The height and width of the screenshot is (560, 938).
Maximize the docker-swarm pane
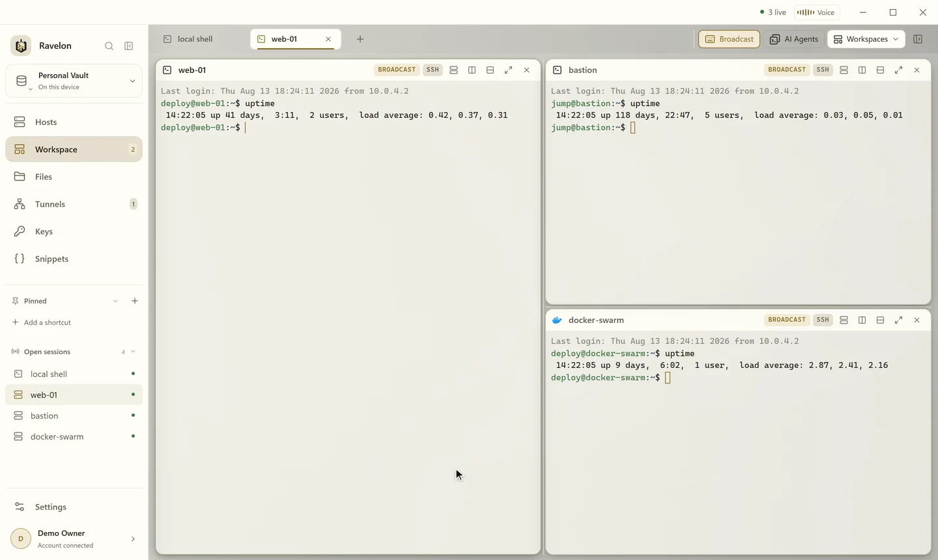[x=898, y=320]
